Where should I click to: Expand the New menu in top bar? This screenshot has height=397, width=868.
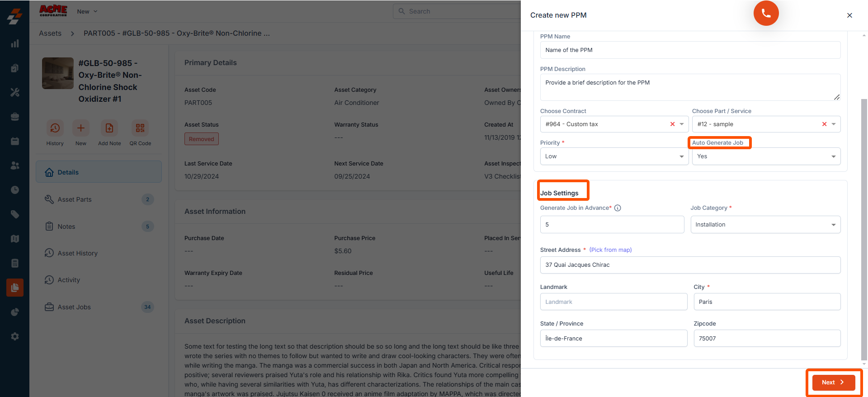(x=87, y=12)
